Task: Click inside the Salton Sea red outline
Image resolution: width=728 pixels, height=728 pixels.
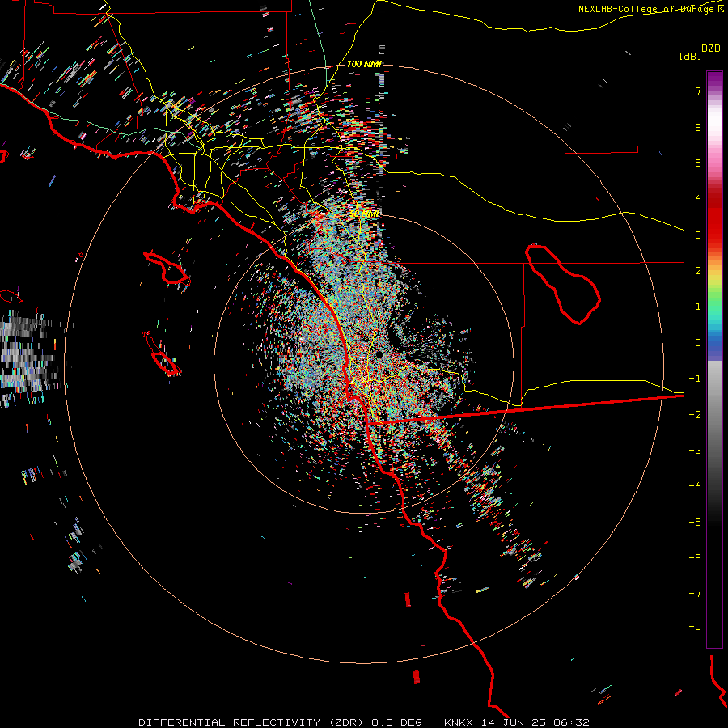Action: coord(564,283)
